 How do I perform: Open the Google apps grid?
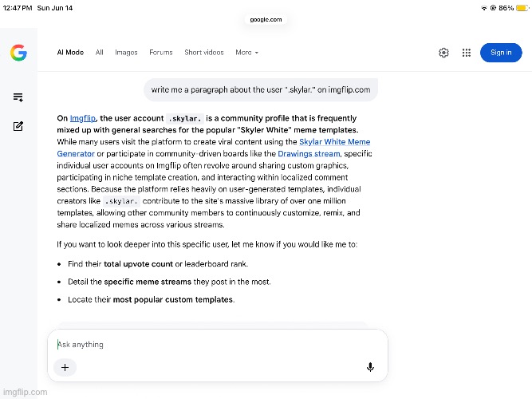point(467,53)
